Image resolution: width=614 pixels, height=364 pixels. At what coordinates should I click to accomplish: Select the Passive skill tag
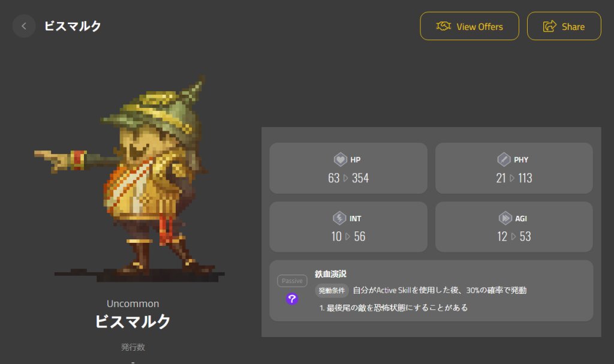(x=292, y=281)
